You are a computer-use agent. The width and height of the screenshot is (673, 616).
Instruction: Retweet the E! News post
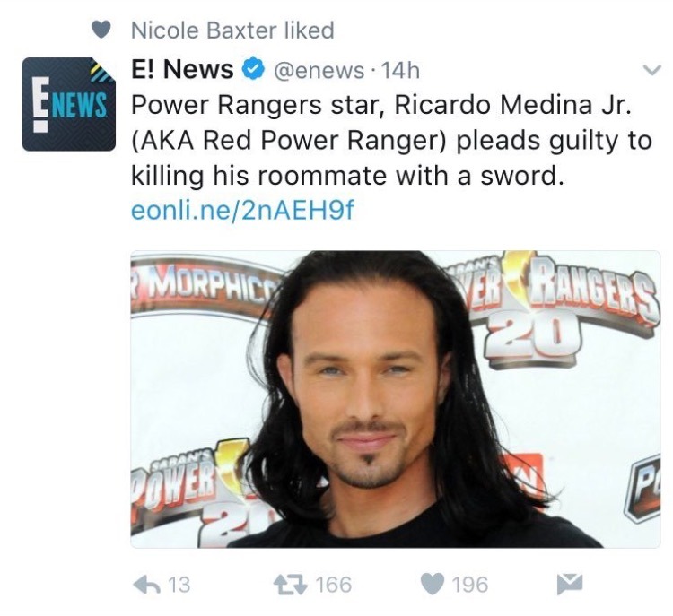(x=291, y=585)
